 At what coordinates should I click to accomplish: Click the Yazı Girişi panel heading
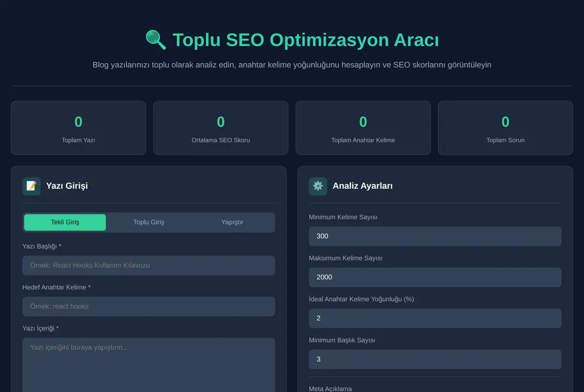pos(67,186)
